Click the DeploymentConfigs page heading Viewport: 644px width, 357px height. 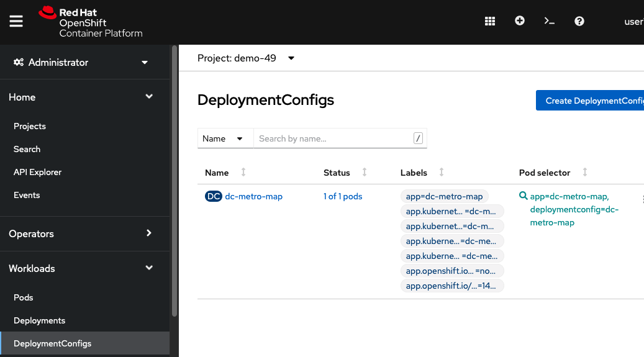pos(266,100)
